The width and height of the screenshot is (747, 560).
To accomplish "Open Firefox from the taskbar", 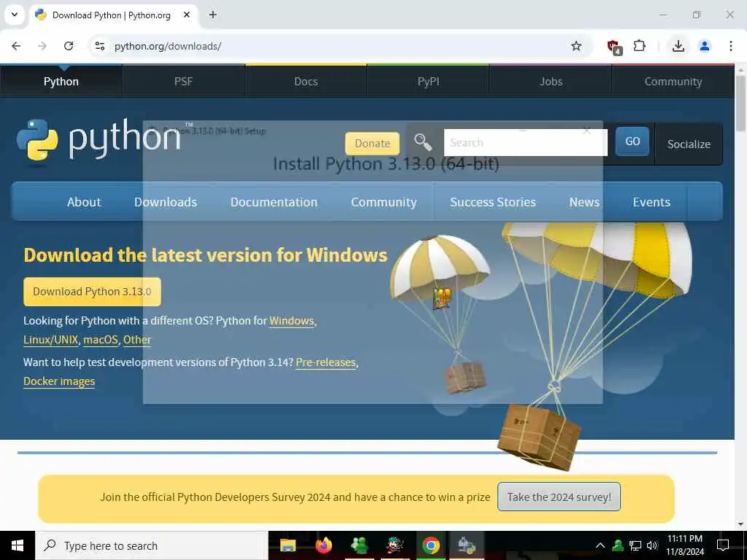I will tap(323, 545).
